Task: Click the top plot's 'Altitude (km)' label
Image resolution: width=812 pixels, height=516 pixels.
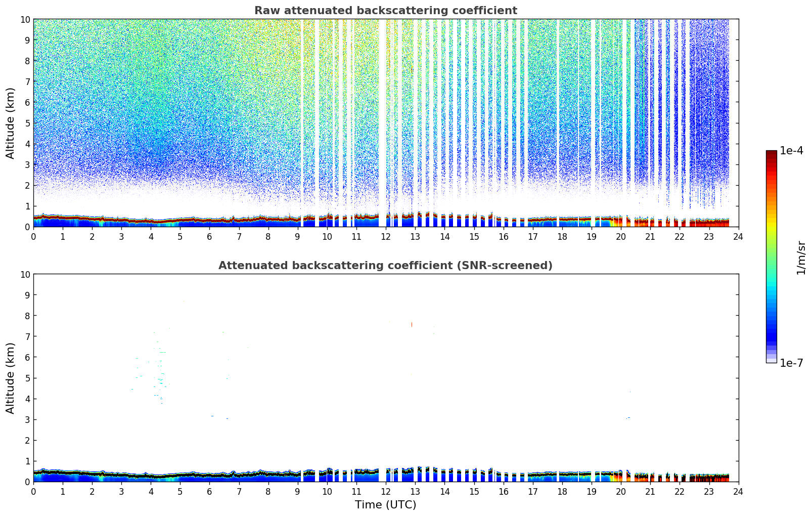Action: click(x=11, y=123)
